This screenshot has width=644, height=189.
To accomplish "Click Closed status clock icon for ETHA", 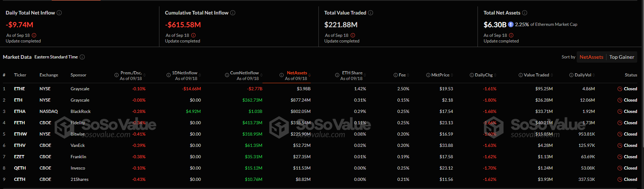I will (620, 111).
